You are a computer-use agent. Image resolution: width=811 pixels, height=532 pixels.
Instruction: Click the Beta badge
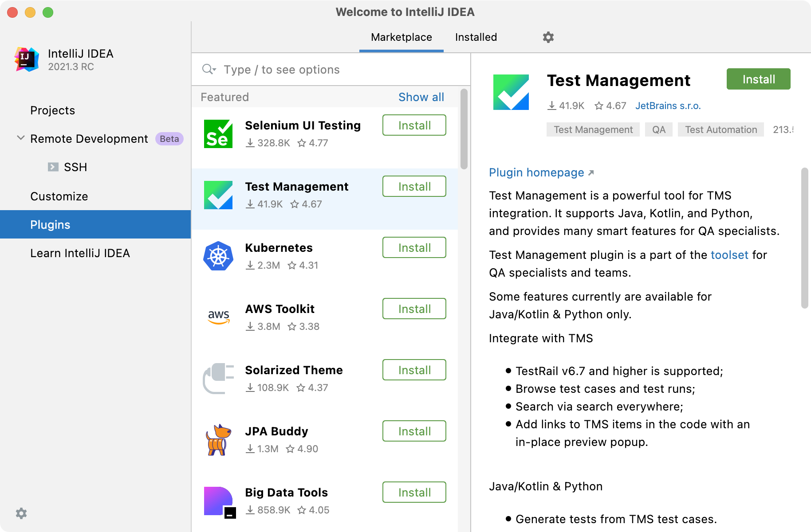pos(169,139)
